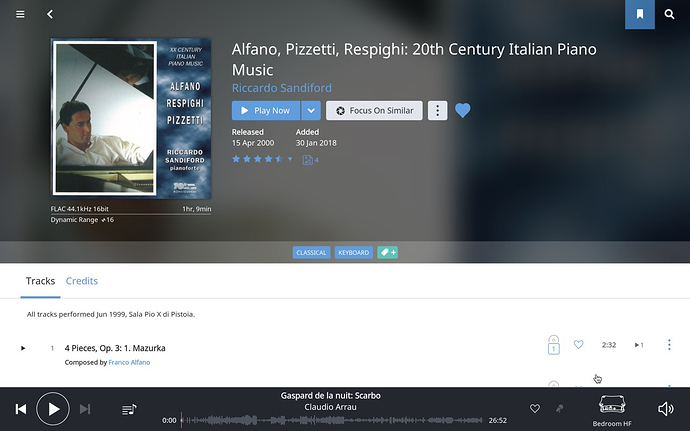Open three-dot menu for Mazurka track
Screen dimensions: 690x431
point(669,345)
